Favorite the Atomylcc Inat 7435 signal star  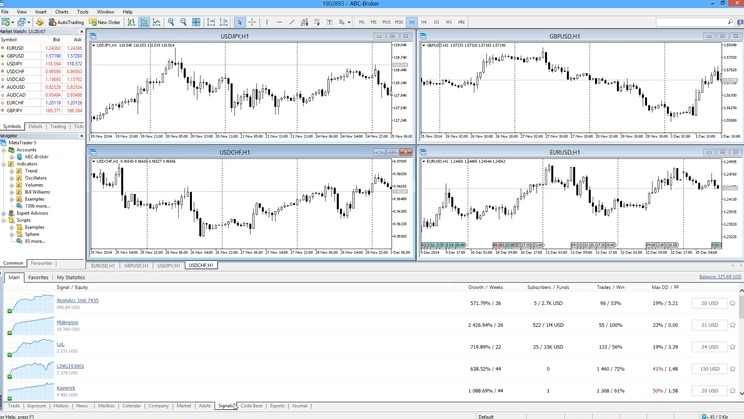pyautogui.click(x=733, y=303)
